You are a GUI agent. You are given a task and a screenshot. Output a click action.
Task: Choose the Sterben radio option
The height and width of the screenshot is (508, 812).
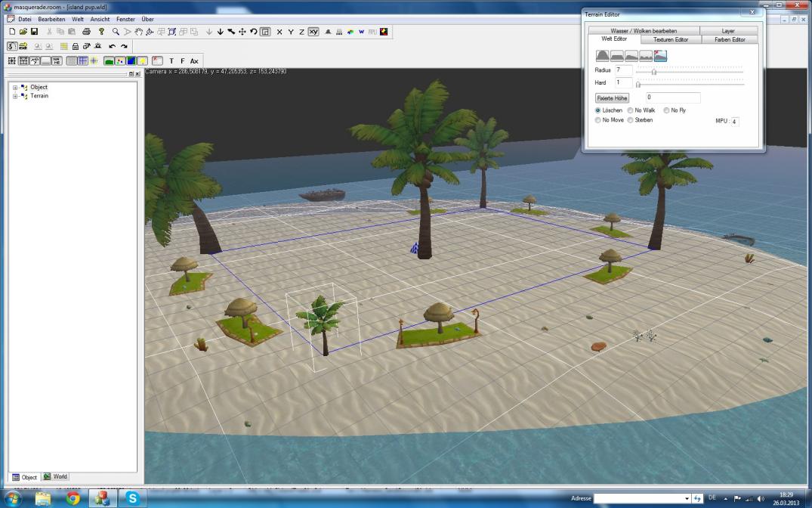pyautogui.click(x=631, y=120)
